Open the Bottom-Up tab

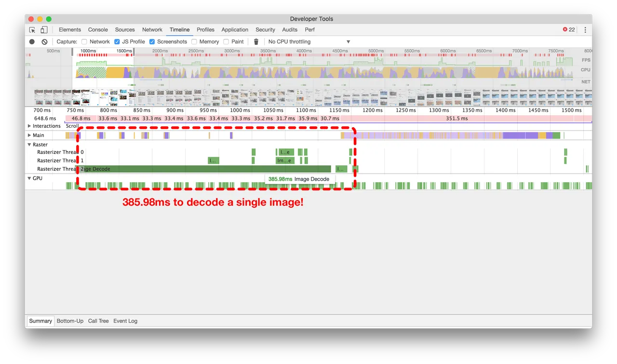(70, 321)
